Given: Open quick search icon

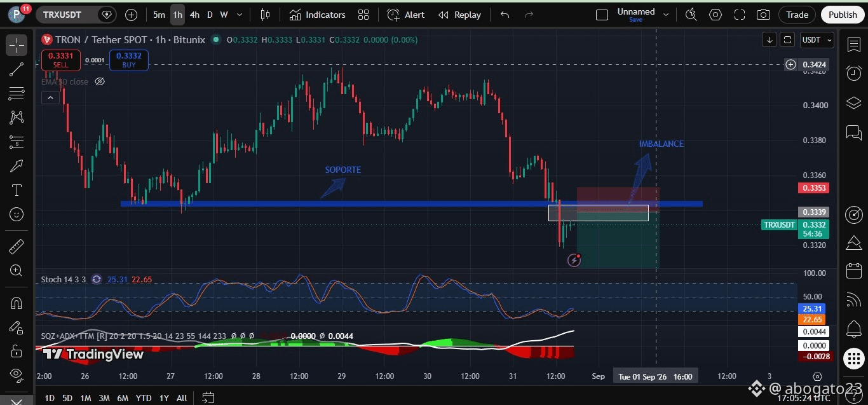Looking at the screenshot, I should (x=691, y=15).
